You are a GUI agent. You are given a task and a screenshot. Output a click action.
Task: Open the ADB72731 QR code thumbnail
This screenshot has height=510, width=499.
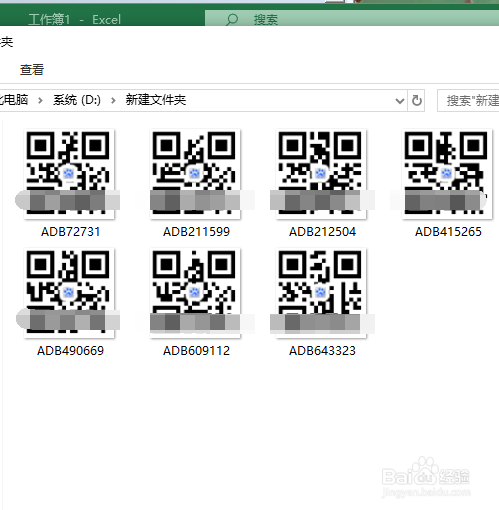tap(69, 174)
